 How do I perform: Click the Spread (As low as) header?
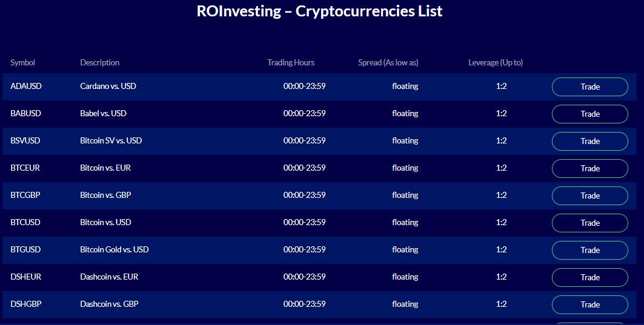[x=388, y=62]
